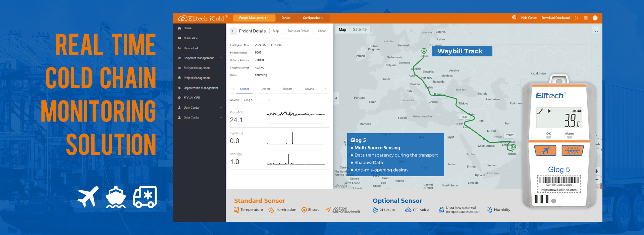Click the START label on the map
Screen dimensions: 644x235
coord(509,135)
